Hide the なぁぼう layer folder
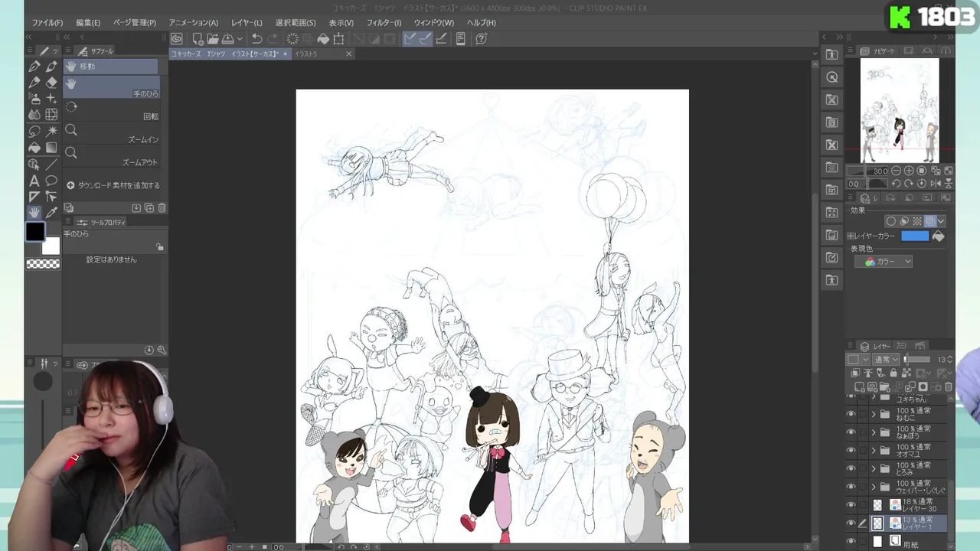The width and height of the screenshot is (980, 551). coord(851,432)
